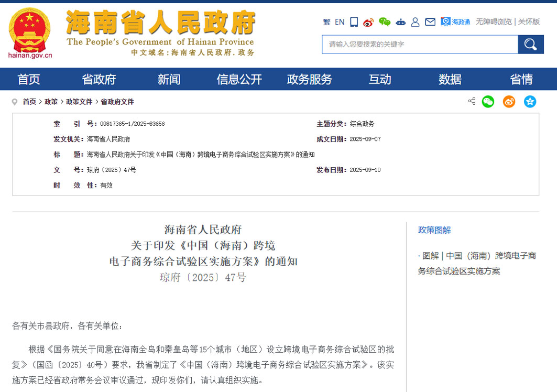Launch the robot assistant icon

(x=400, y=21)
